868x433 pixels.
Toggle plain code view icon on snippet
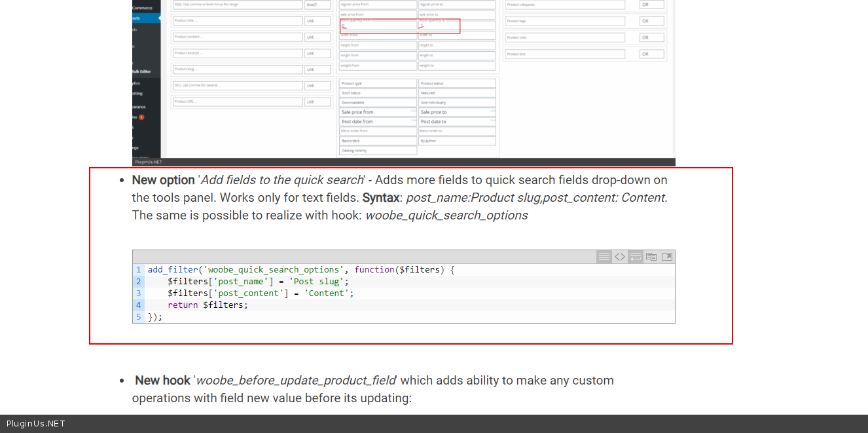click(x=619, y=257)
